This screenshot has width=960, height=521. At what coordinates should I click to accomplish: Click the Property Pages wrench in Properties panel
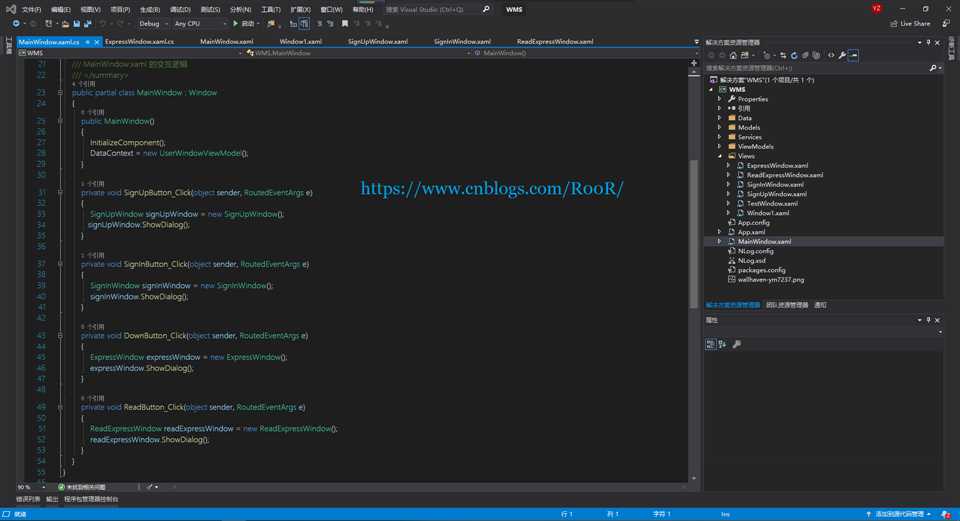click(737, 344)
